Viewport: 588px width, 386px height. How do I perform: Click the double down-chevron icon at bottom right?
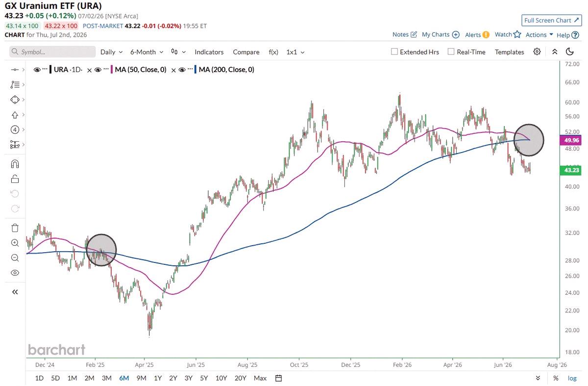[538, 378]
